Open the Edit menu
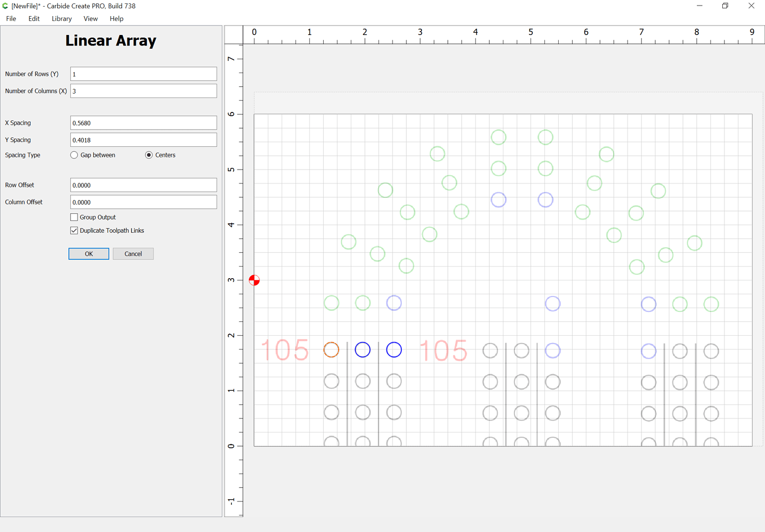Viewport: 765px width, 532px height. click(33, 18)
